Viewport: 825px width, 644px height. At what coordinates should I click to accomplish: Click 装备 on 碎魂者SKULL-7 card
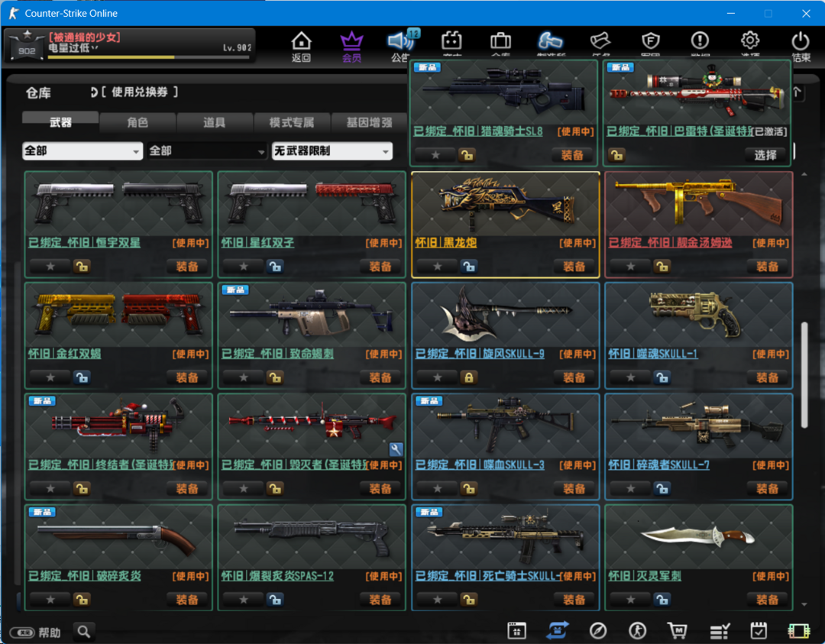click(767, 488)
